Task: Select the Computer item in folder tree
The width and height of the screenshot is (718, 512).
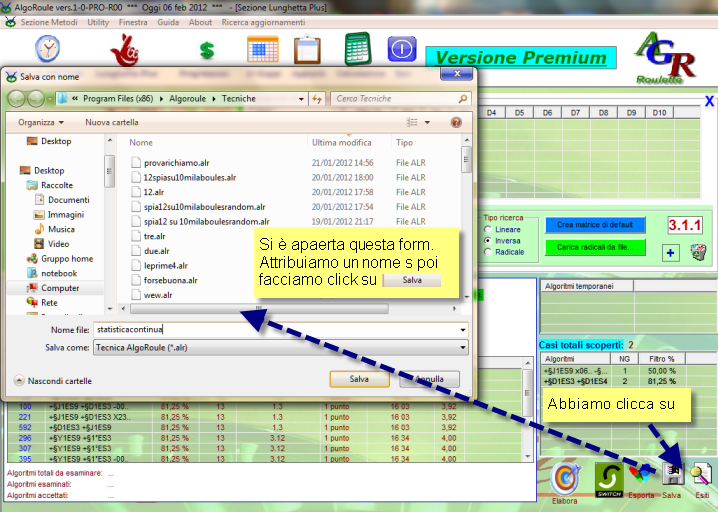Action: (x=54, y=288)
